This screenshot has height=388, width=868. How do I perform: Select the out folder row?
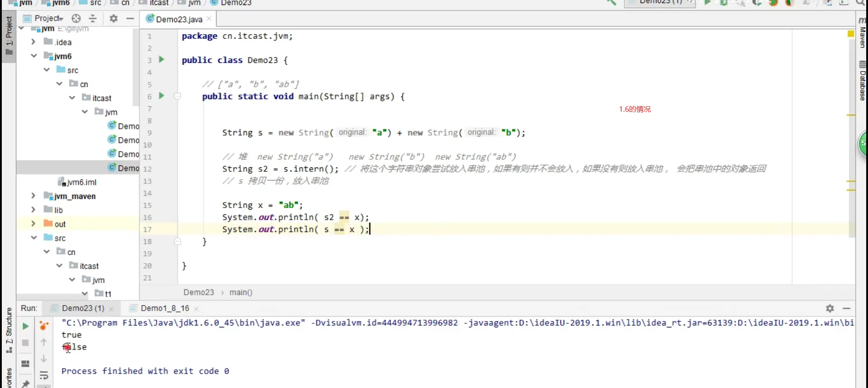click(x=78, y=224)
